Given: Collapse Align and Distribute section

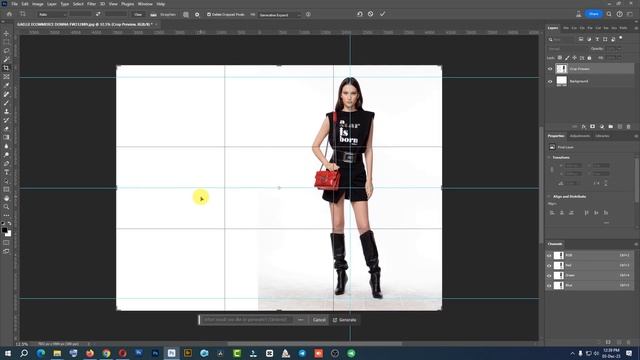Looking at the screenshot, I should pos(549,197).
